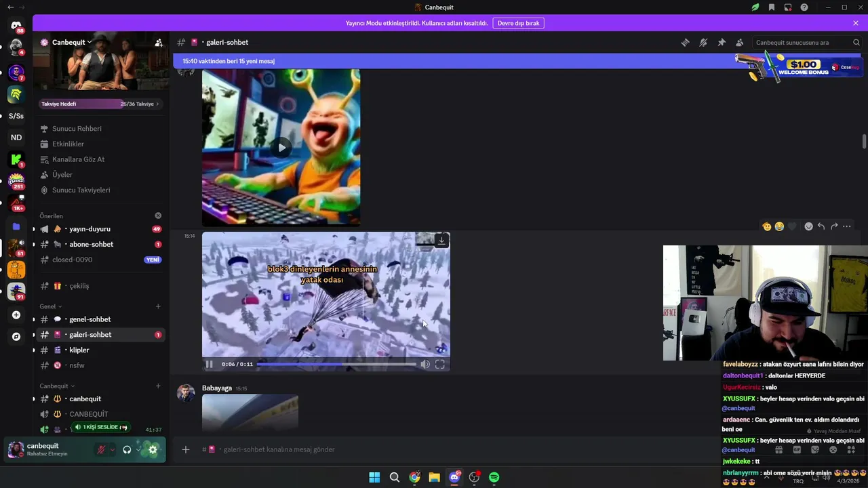Download the parachute video
868x488 pixels.
pyautogui.click(x=441, y=241)
